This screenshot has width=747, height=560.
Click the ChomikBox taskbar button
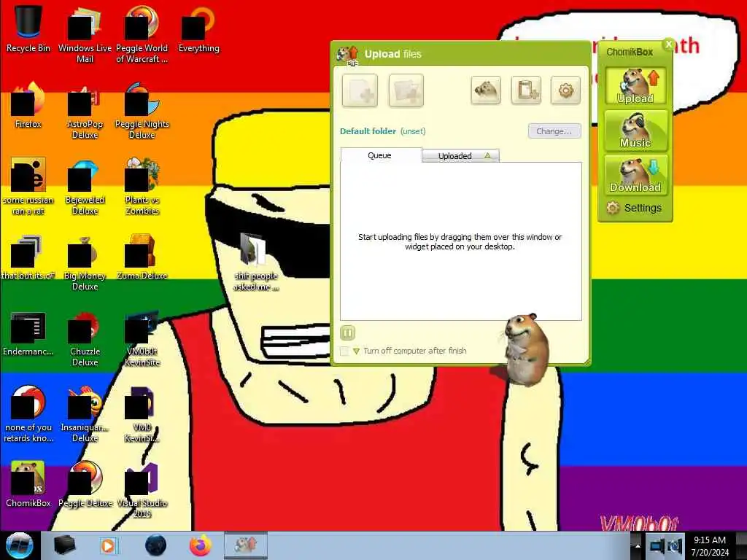[246, 545]
